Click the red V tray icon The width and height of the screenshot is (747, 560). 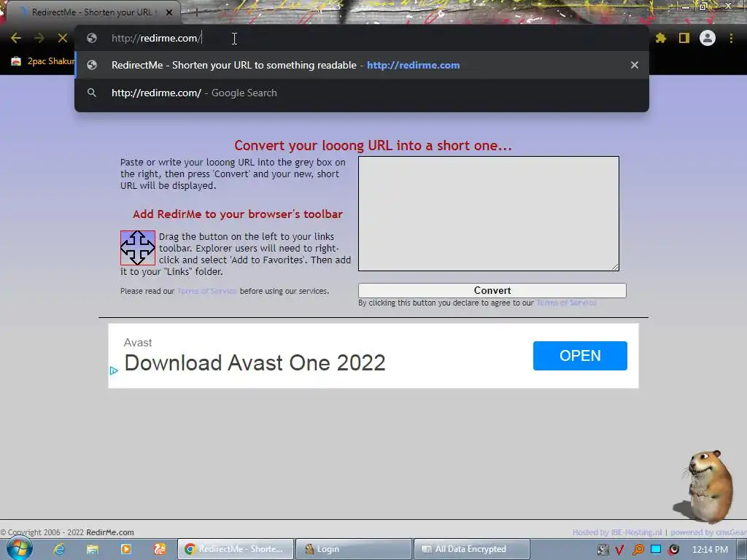619,550
